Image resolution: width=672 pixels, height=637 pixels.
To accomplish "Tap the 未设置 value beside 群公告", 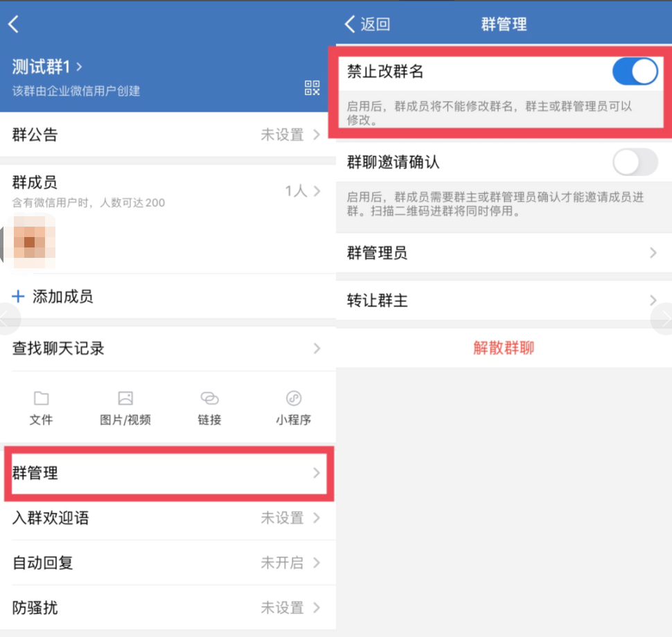I will point(283,134).
